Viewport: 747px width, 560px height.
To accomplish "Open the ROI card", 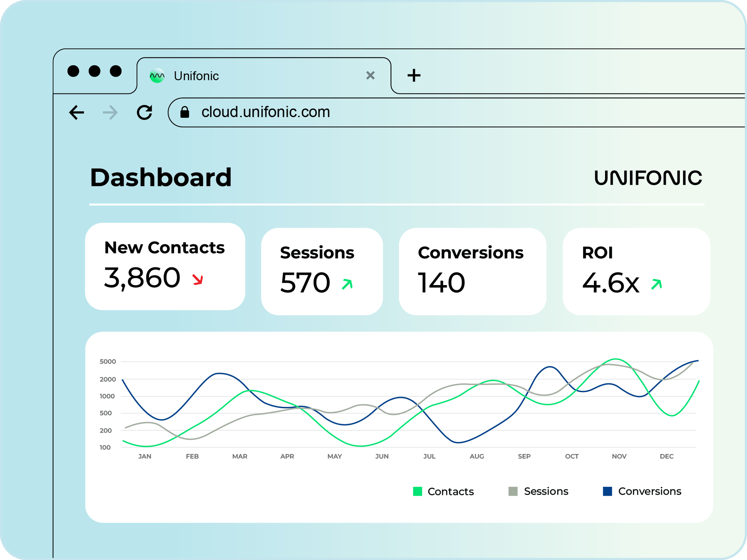I will 636,272.
